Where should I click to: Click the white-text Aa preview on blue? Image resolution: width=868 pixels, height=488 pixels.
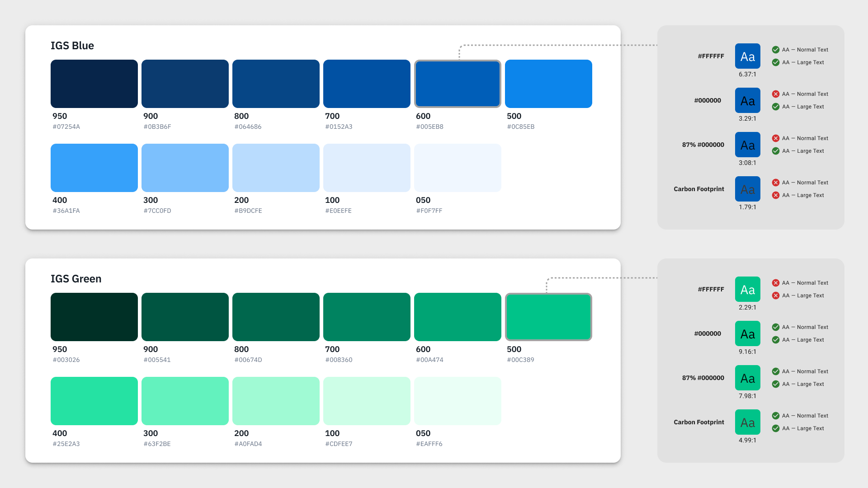coord(747,56)
